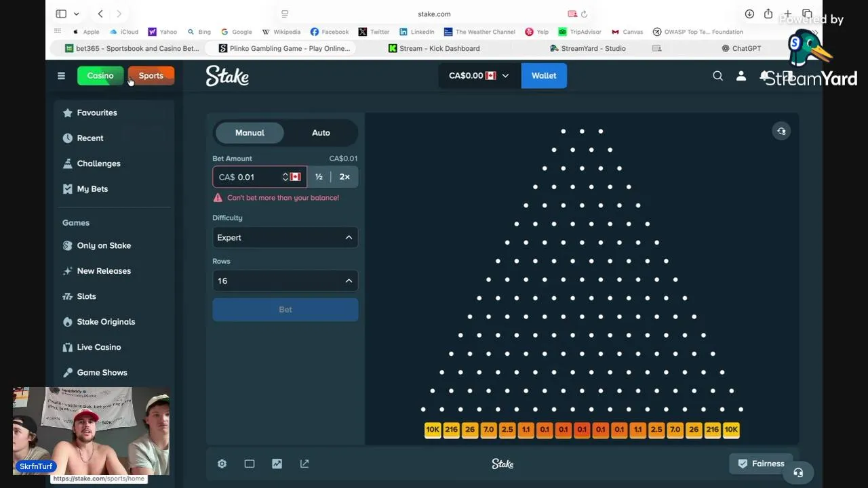This screenshot has width=868, height=488.
Task: Click the Slots icon in sidebar
Action: [x=67, y=296]
